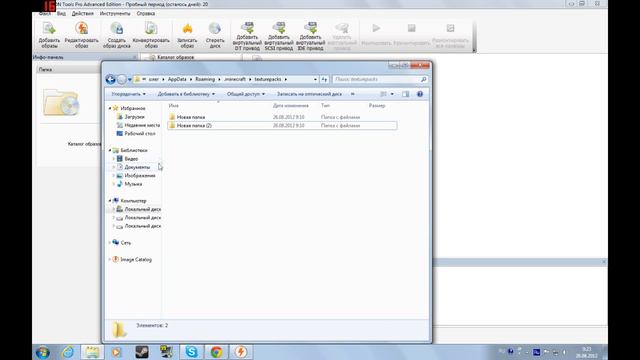The image size is (640, 360).
Task: Switch to DAEMON Tools taskbar icon
Action: [x=241, y=352]
